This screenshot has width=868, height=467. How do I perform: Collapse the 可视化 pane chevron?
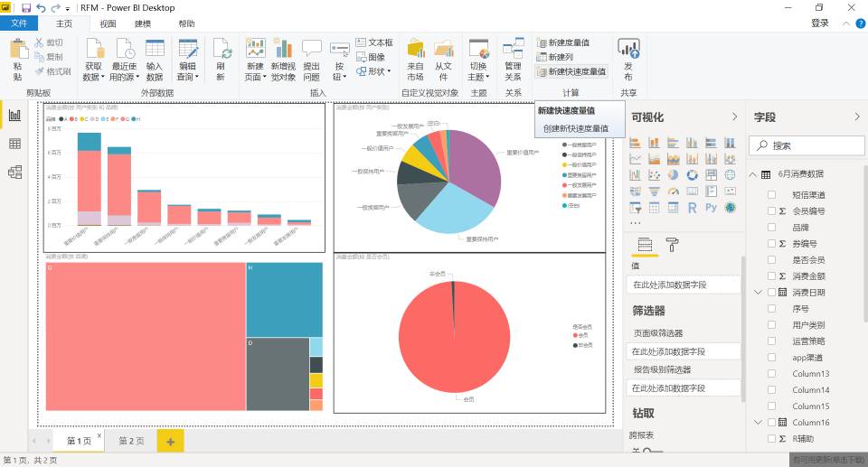[734, 117]
